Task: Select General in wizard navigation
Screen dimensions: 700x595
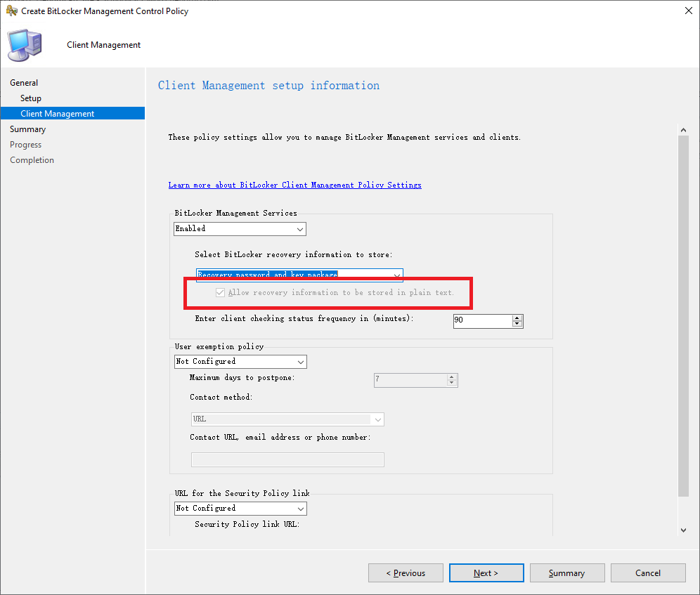Action: tap(24, 83)
